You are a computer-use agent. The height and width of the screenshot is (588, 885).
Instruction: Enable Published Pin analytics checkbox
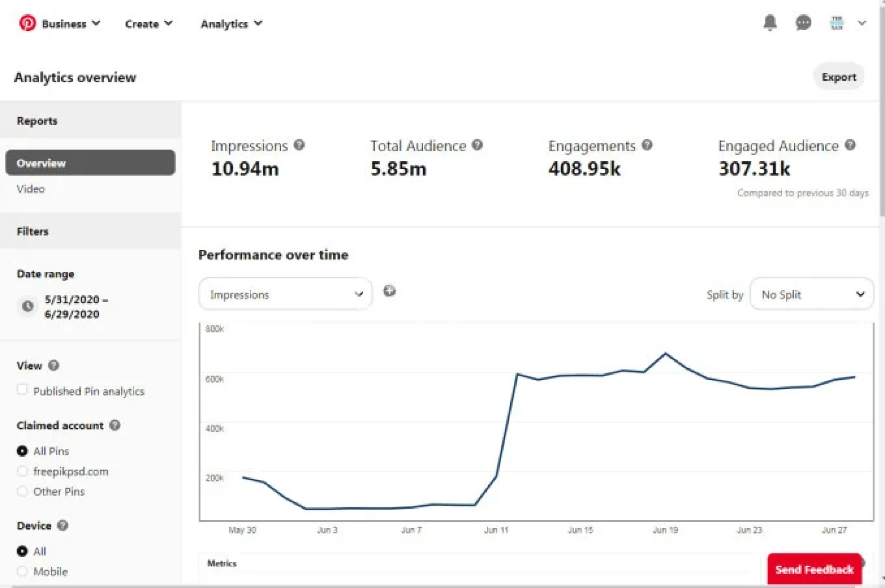(x=22, y=389)
